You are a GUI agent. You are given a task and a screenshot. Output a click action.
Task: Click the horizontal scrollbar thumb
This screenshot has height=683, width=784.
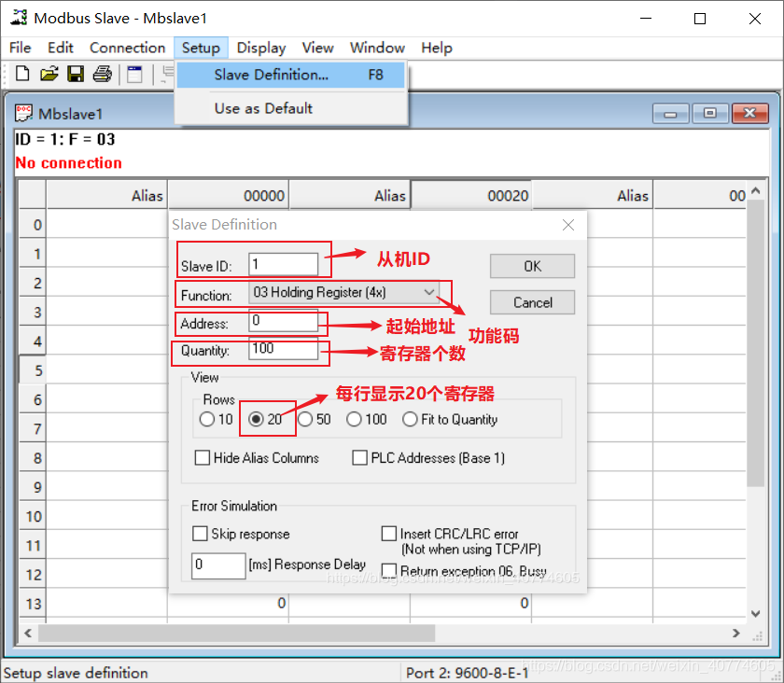[236, 633]
